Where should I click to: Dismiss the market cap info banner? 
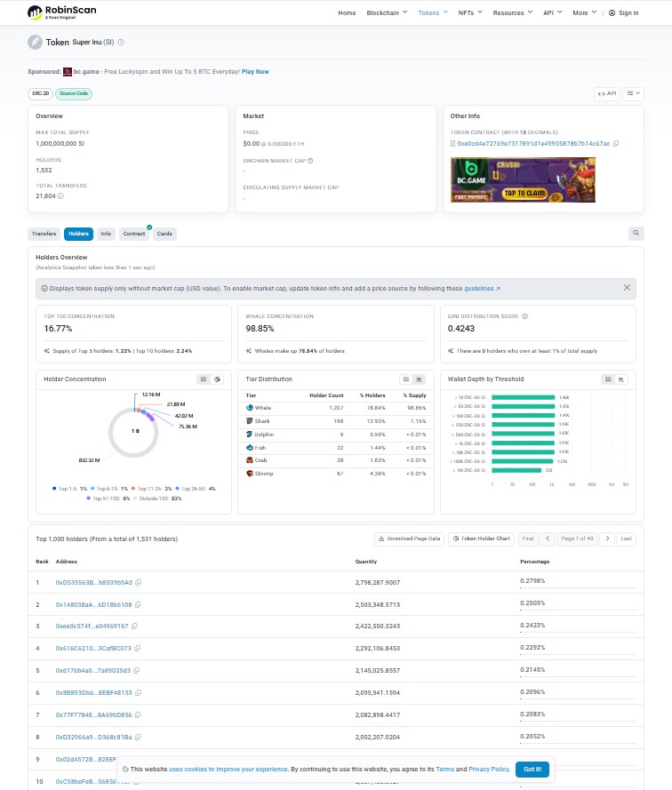(x=627, y=288)
